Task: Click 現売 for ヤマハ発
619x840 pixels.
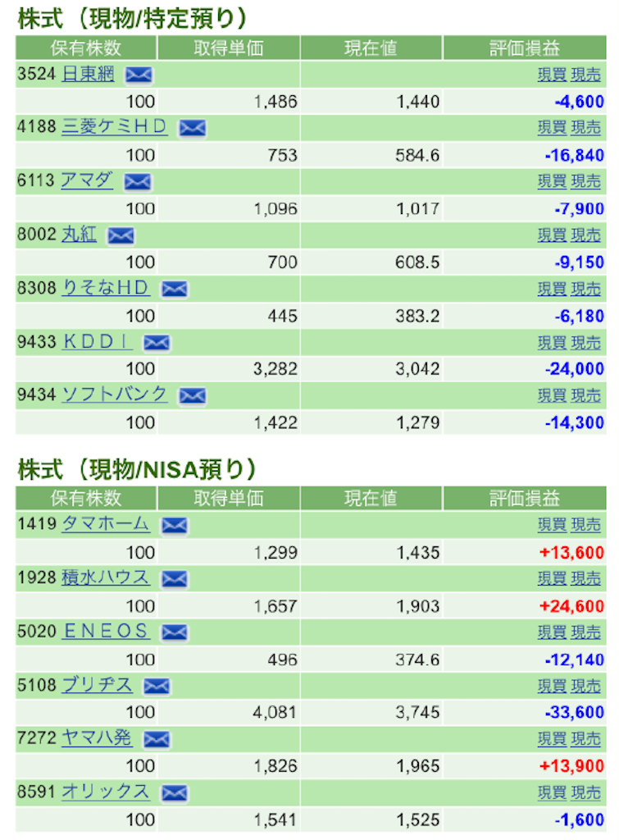Action: pos(586,739)
